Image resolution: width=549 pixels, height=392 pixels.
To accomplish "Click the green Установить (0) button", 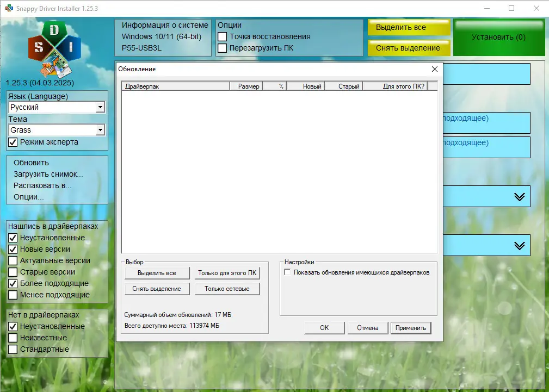I will 499,37.
